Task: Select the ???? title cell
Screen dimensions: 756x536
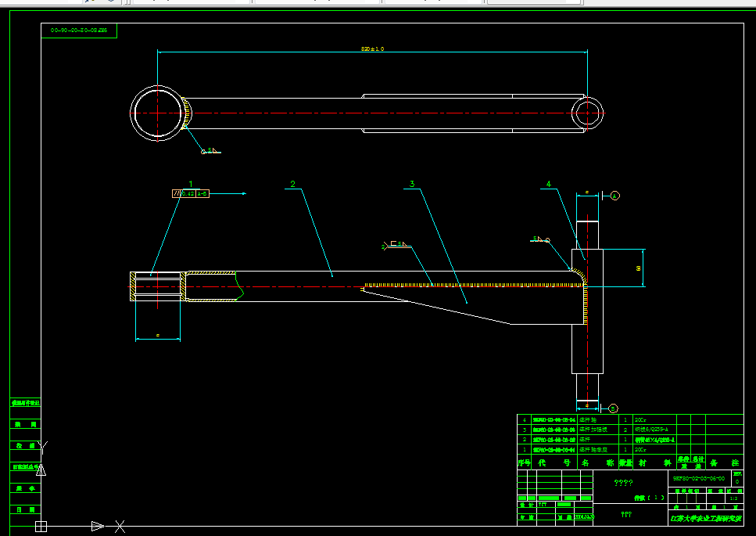Action: coord(623,483)
